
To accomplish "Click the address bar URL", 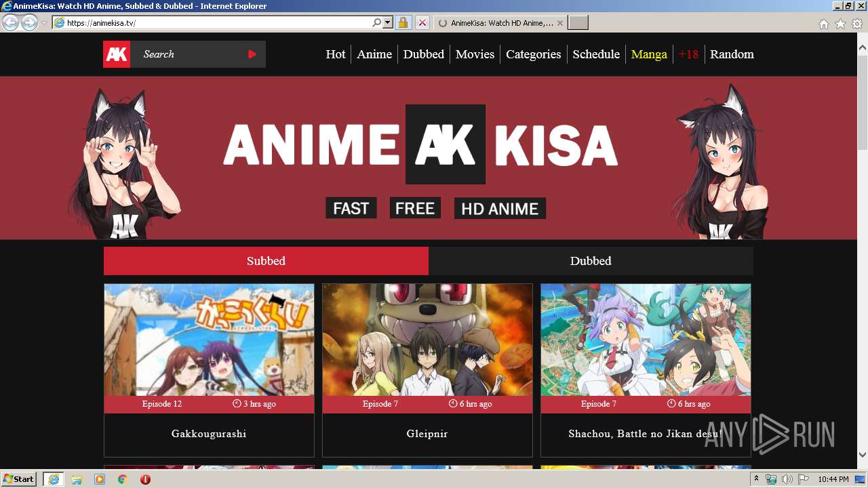I will pyautogui.click(x=102, y=23).
